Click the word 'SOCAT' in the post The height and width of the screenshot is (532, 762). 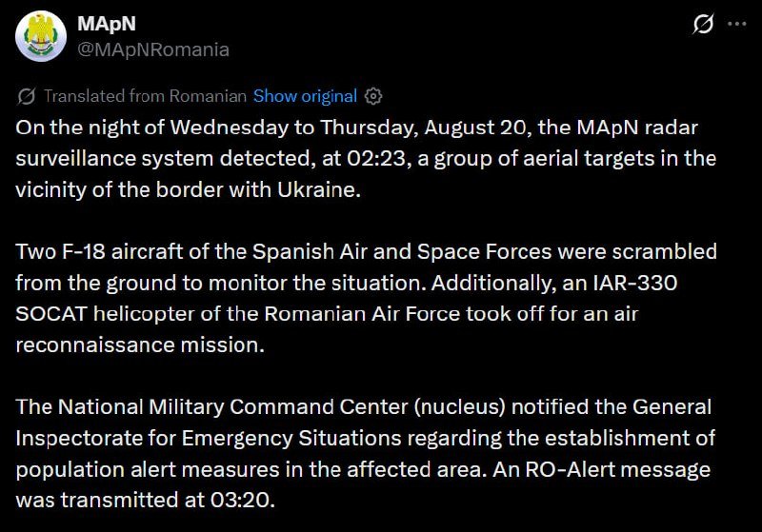point(51,313)
